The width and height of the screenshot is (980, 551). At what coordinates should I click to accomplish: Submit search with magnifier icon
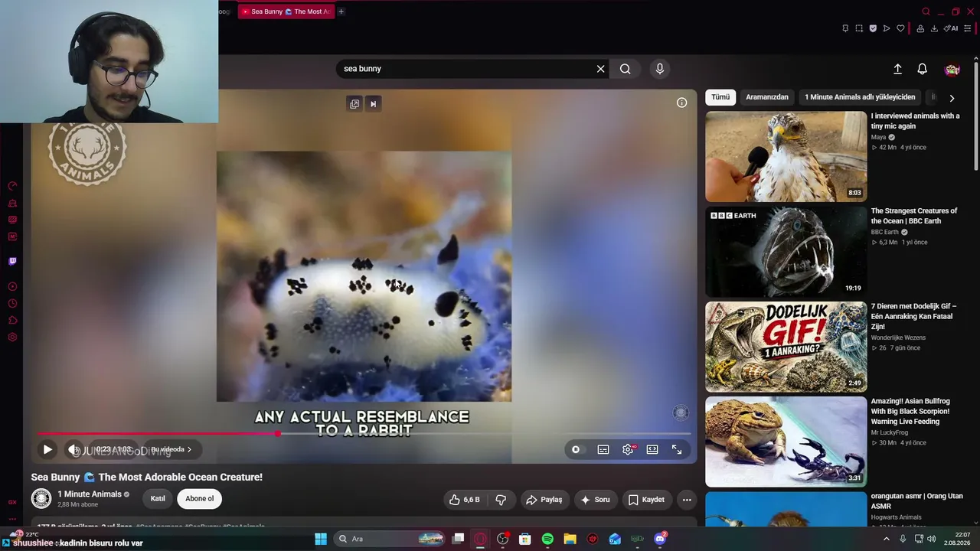(626, 69)
